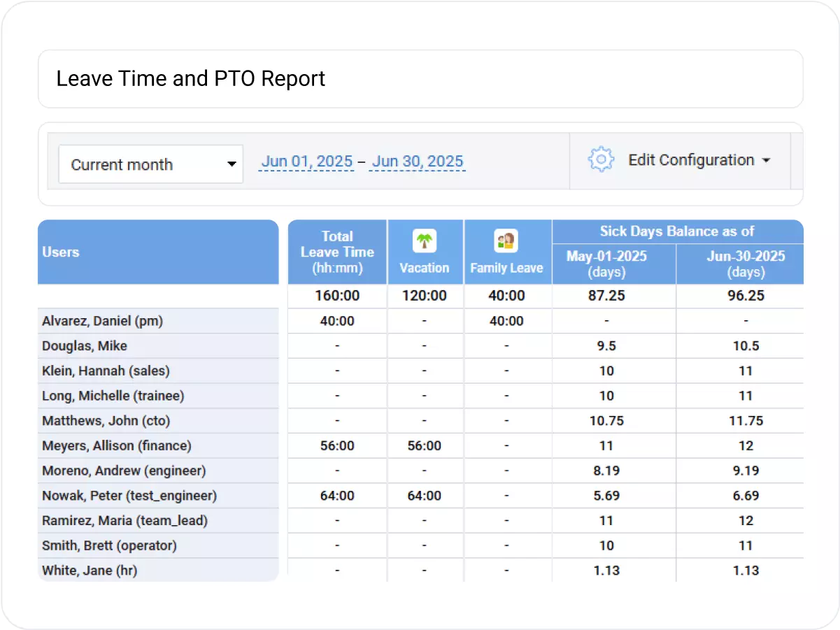Click the 160:00 total leave summary cell
The height and width of the screenshot is (630, 840).
click(x=336, y=295)
